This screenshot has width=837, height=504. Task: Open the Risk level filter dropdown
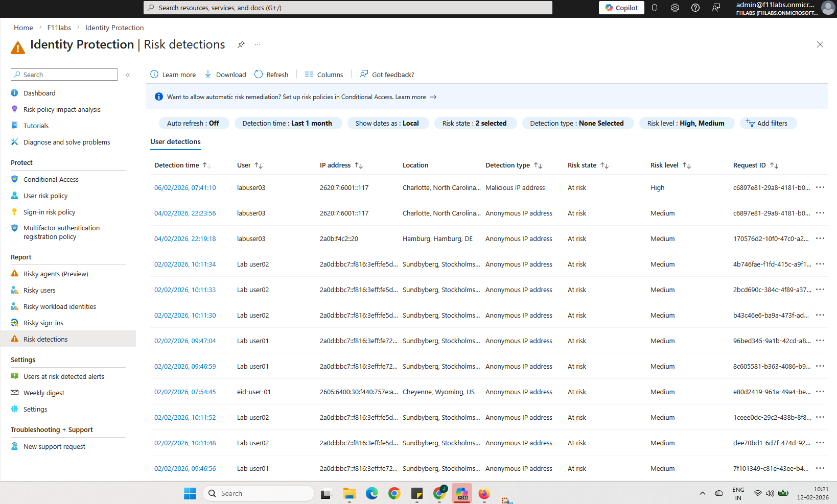(x=686, y=123)
